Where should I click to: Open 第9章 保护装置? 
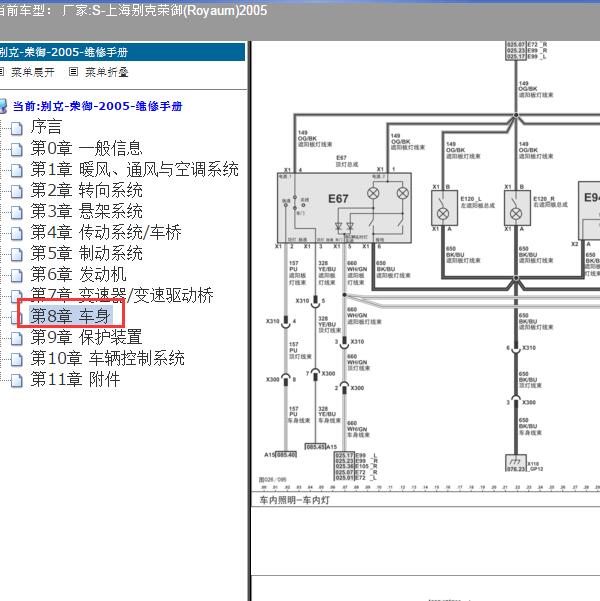tap(86, 337)
